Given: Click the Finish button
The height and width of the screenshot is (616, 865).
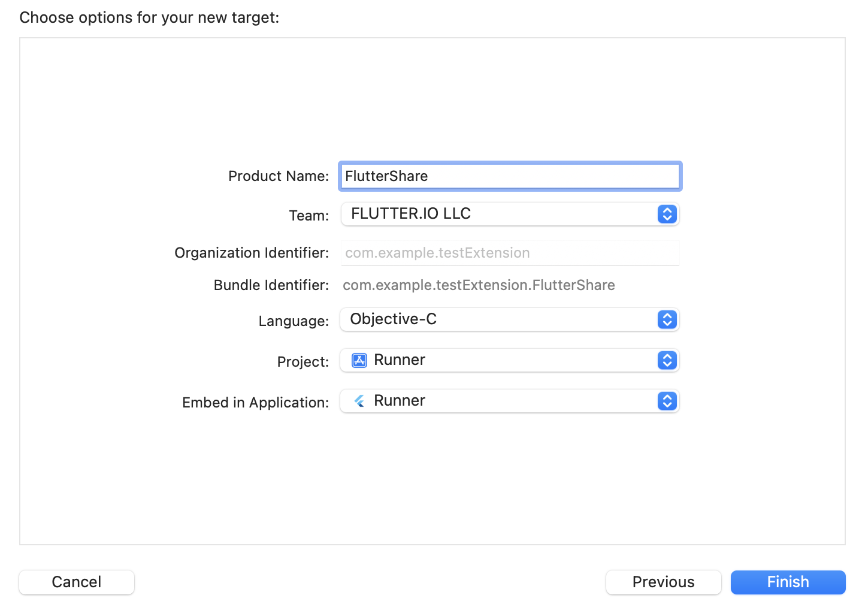Looking at the screenshot, I should click(x=788, y=582).
